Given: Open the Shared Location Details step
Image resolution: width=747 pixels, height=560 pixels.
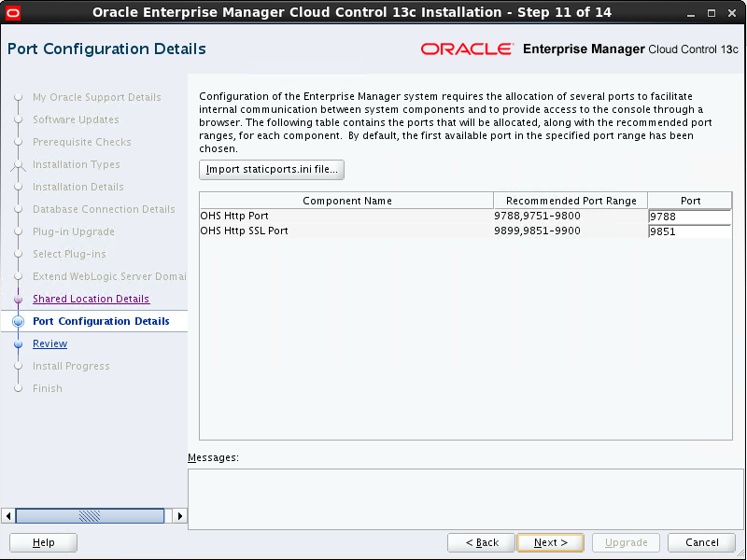Looking at the screenshot, I should [91, 299].
